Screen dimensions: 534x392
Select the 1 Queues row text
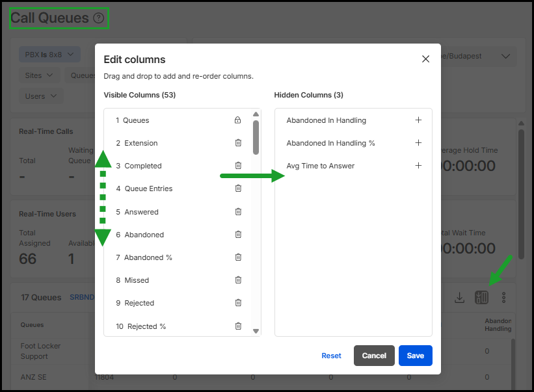pyautogui.click(x=133, y=120)
